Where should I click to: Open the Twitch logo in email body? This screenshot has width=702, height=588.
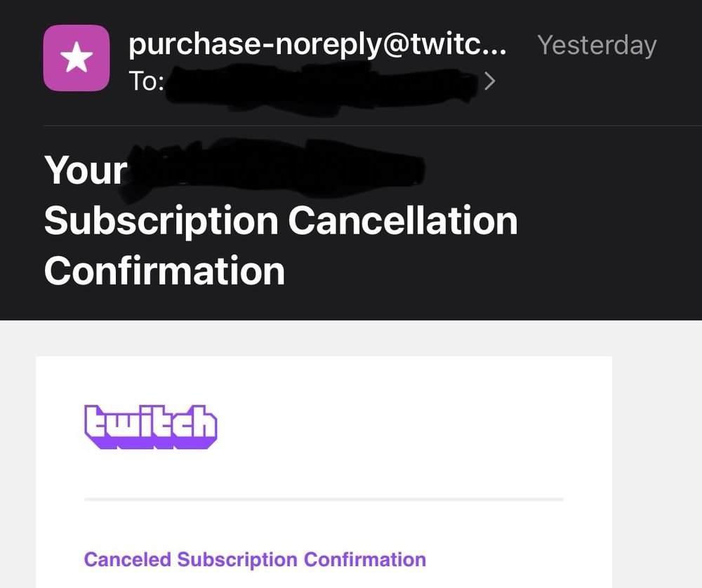pos(150,426)
